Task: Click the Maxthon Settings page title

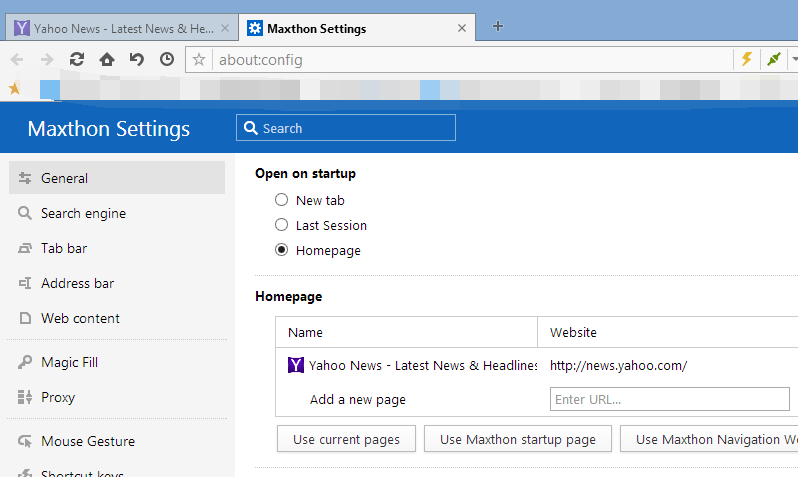Action: (108, 129)
